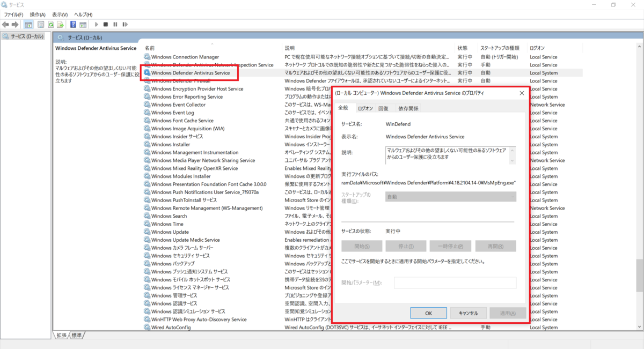The width and height of the screenshot is (644, 349).
Task: Switch to the 全般 tab in properties dialog
Action: tap(343, 108)
